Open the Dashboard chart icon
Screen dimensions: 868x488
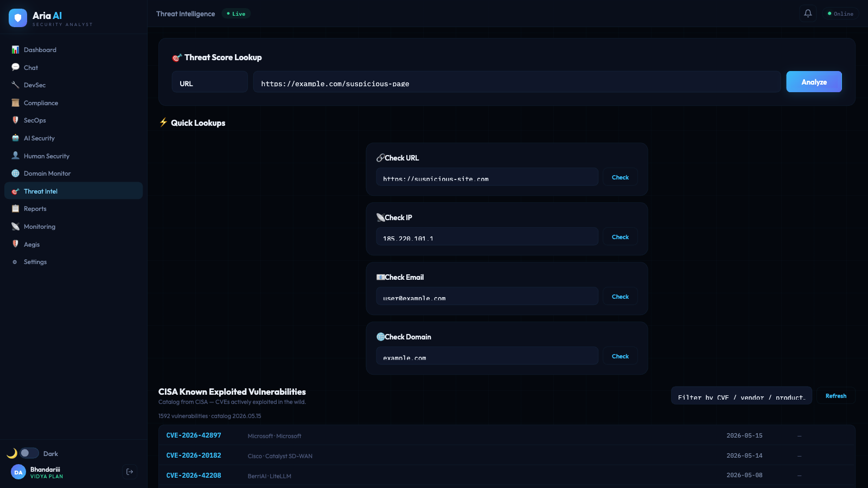point(15,50)
